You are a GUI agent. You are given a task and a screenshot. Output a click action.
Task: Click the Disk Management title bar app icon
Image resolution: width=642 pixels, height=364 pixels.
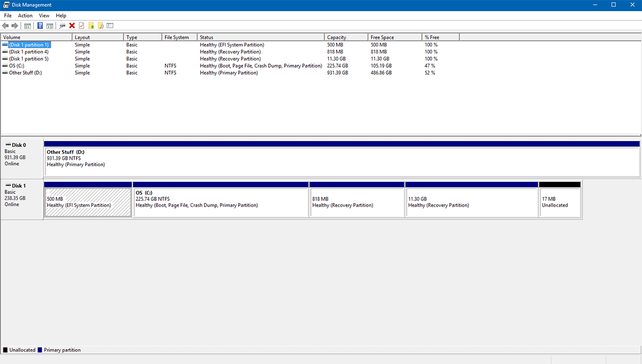6,5
